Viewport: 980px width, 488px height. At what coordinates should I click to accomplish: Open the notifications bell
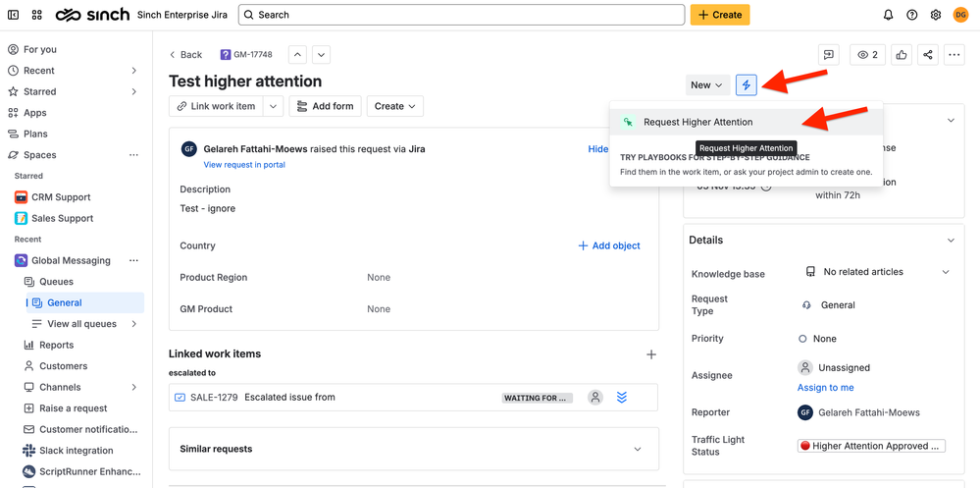tap(888, 15)
